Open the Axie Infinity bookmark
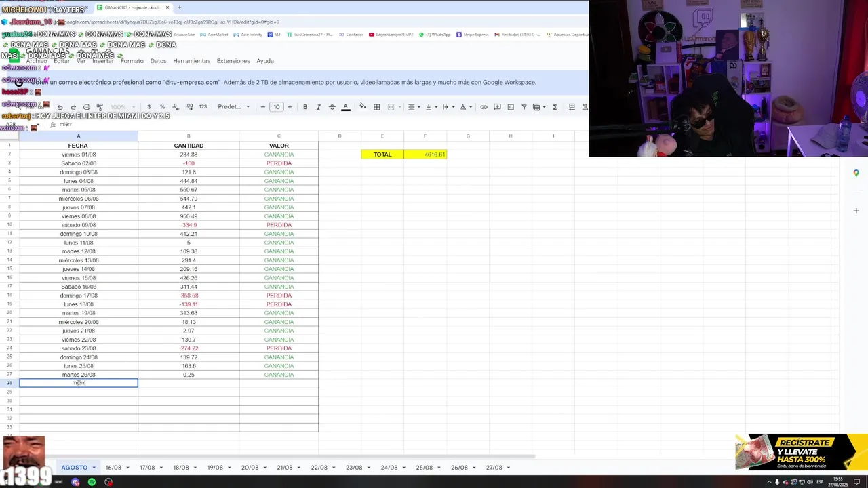The image size is (868, 488). (248, 35)
